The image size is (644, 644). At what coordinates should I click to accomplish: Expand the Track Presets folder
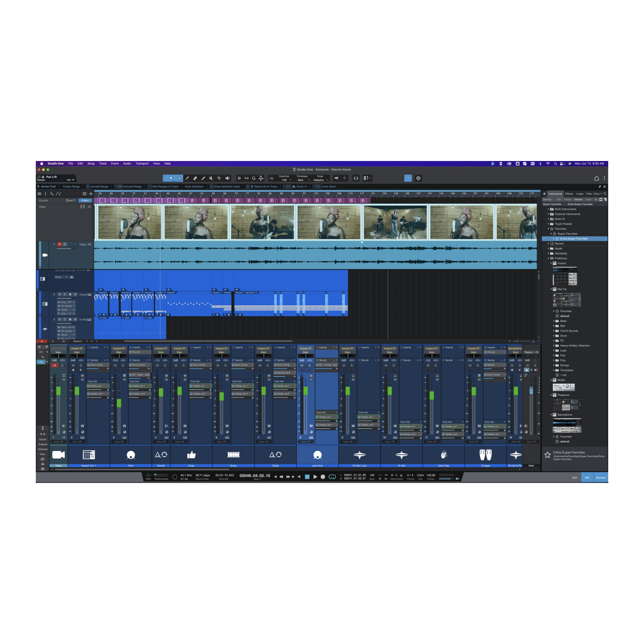pos(548,224)
